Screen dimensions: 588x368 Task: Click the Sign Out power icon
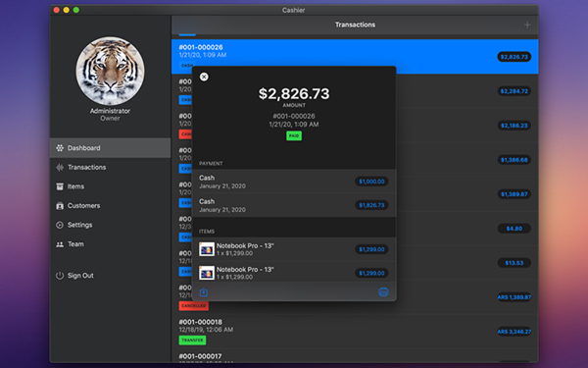(x=60, y=276)
